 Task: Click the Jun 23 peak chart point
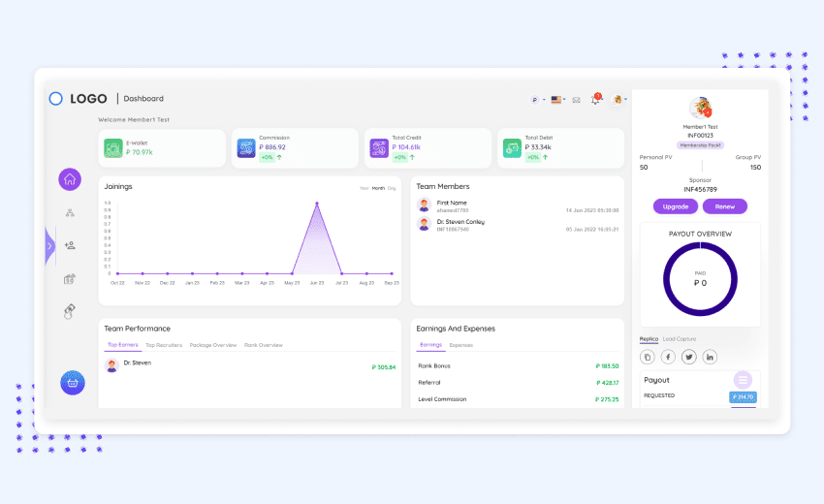click(317, 204)
